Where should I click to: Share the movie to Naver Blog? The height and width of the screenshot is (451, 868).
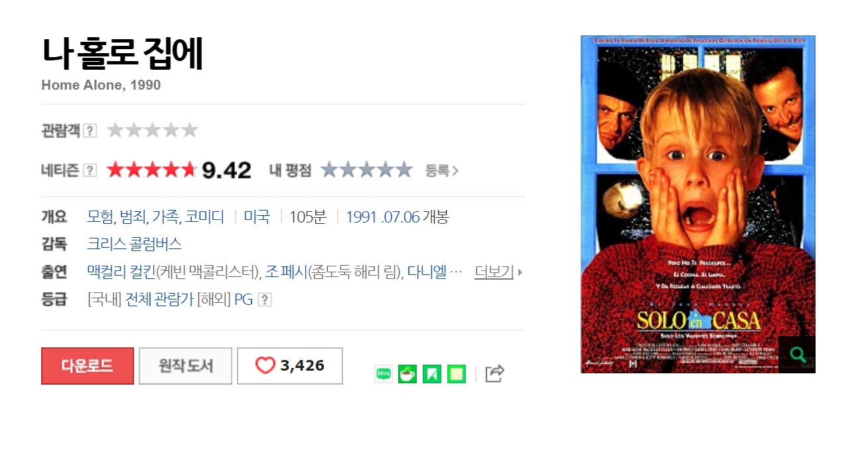[384, 374]
